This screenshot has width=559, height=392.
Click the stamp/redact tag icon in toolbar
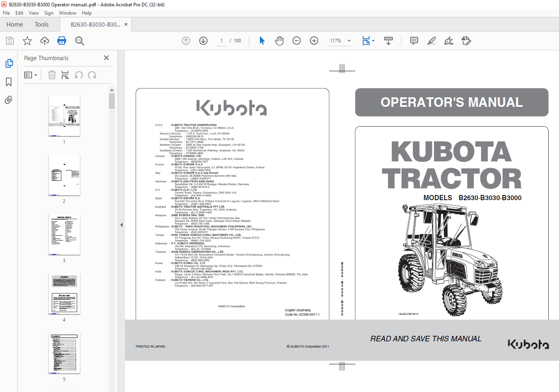click(x=466, y=41)
